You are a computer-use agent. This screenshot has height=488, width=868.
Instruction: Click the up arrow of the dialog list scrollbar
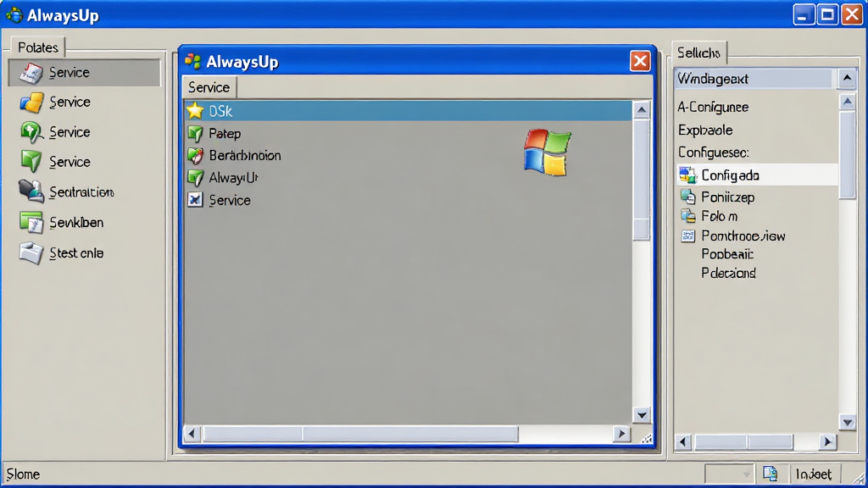(642, 110)
